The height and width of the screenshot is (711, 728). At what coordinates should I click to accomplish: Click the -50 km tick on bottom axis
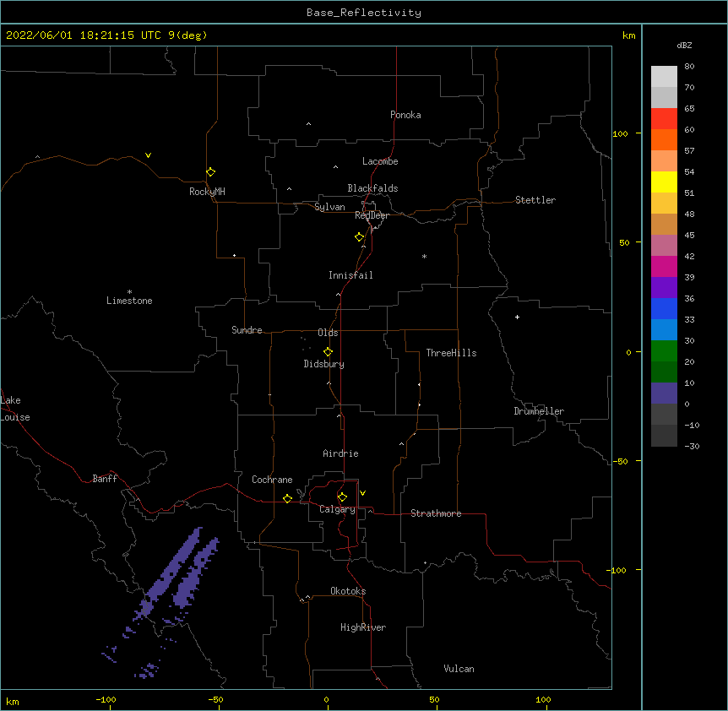pos(215,700)
